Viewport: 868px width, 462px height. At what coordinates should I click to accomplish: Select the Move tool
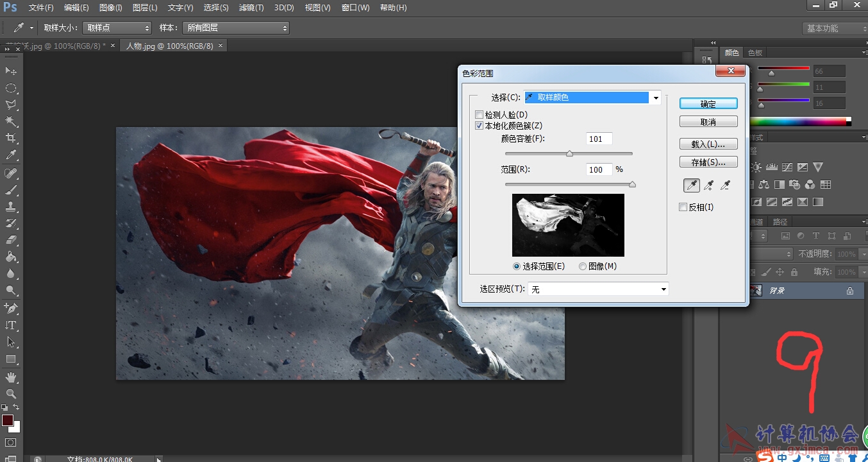coord(11,71)
